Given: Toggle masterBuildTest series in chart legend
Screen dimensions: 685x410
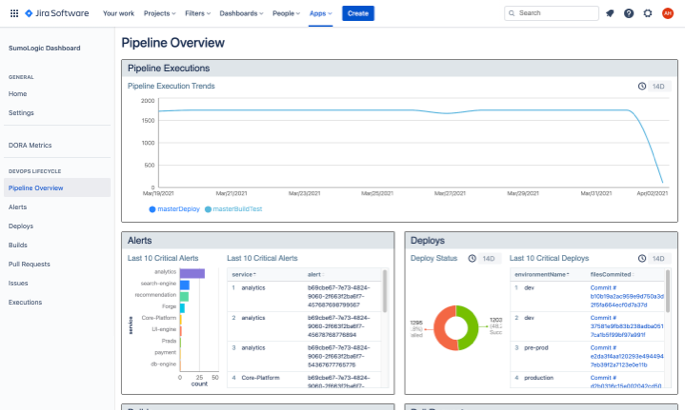Looking at the screenshot, I should (x=235, y=209).
